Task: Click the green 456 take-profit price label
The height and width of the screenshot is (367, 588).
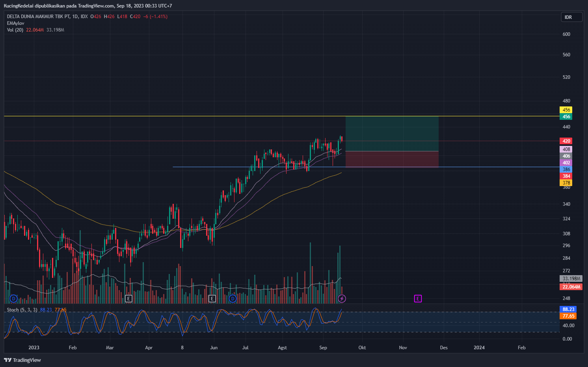Action: (x=566, y=117)
